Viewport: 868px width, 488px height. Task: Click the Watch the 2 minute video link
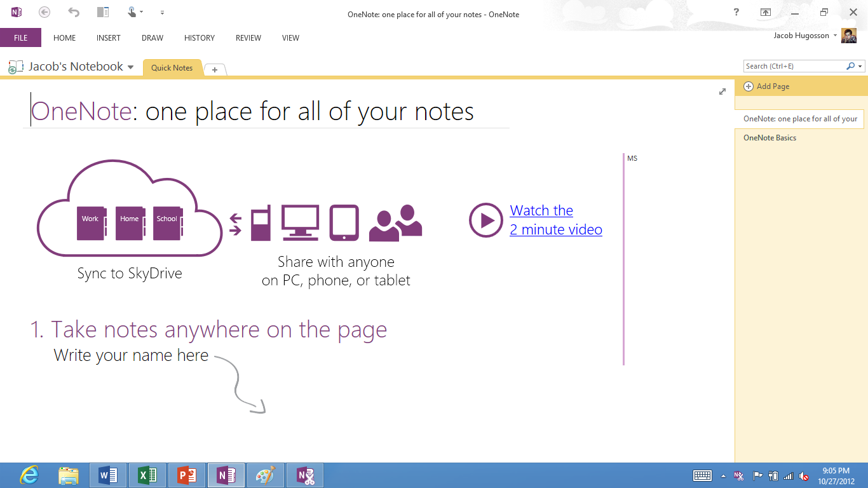pos(555,220)
